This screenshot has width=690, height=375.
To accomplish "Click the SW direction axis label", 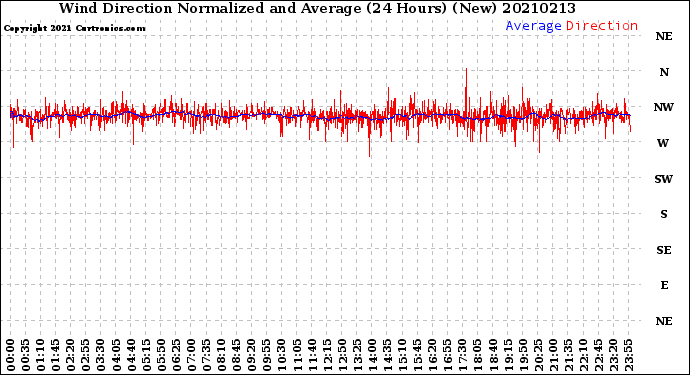I will click(x=664, y=179).
